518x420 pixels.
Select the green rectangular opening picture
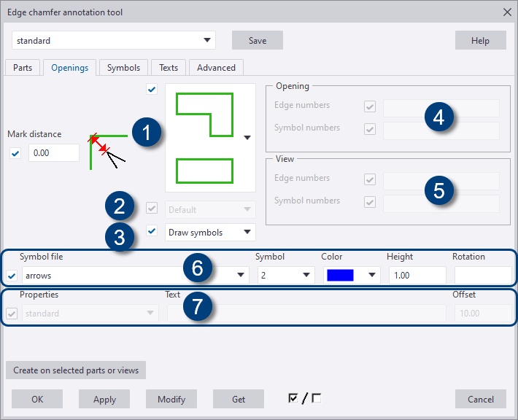pyautogui.click(x=205, y=171)
